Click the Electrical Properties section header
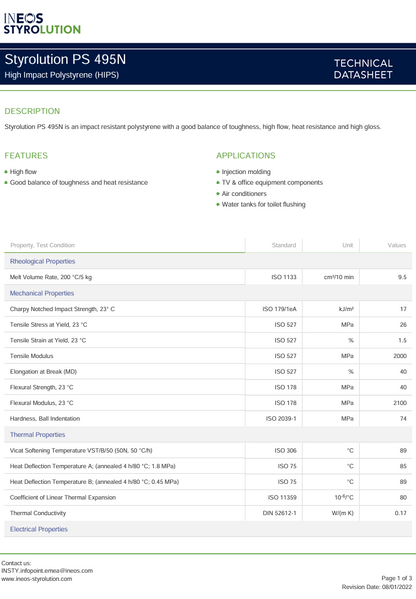The image size is (416, 599). 39,529
